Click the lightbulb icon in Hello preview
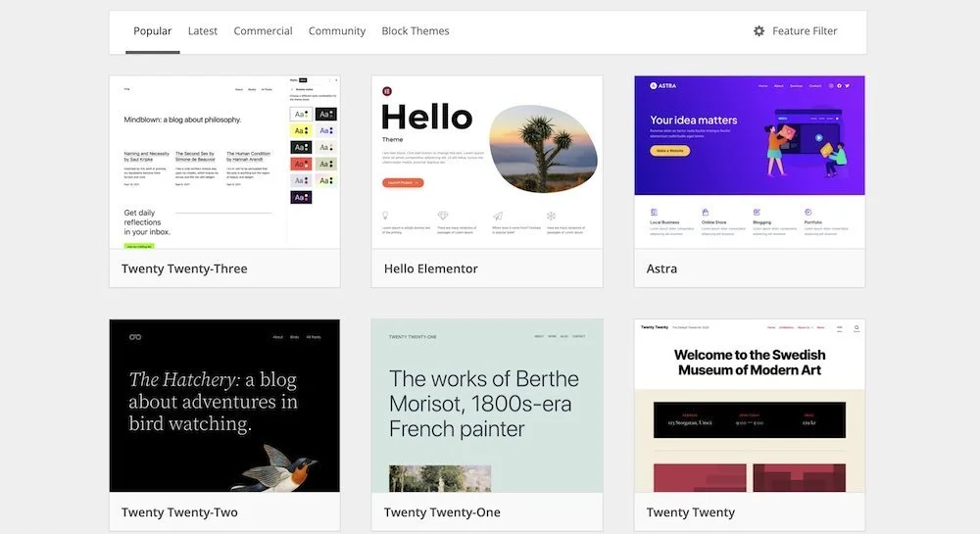The image size is (980, 534). [385, 216]
